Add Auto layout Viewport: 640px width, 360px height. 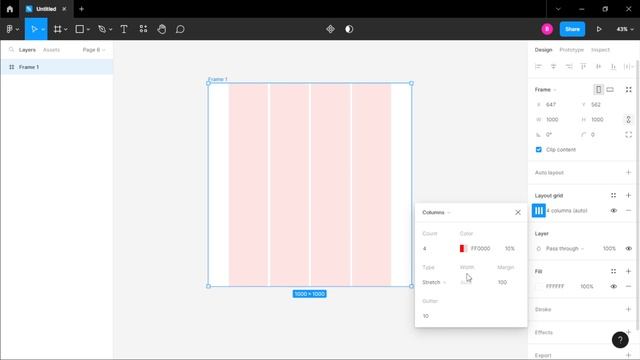(x=629, y=173)
